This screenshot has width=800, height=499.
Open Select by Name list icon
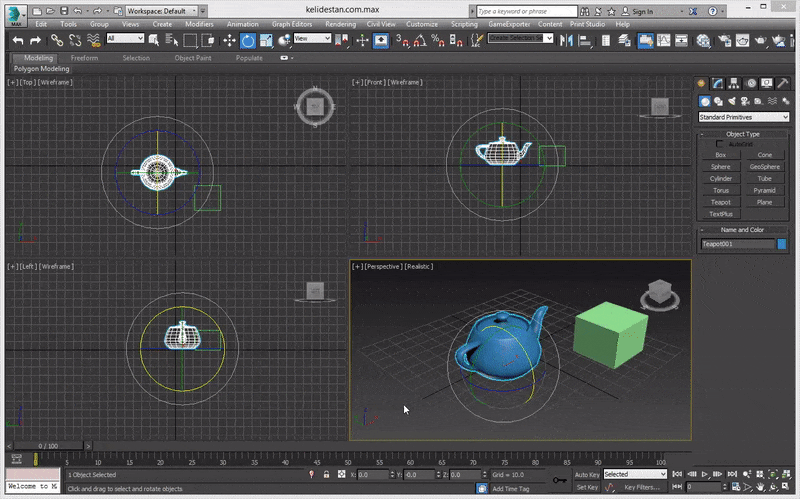tap(172, 40)
